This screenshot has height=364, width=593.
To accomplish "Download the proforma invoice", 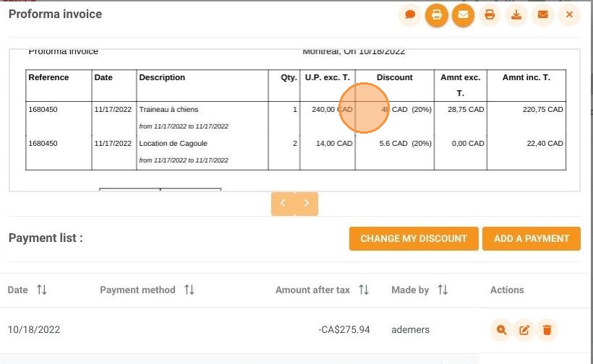I will click(x=516, y=15).
